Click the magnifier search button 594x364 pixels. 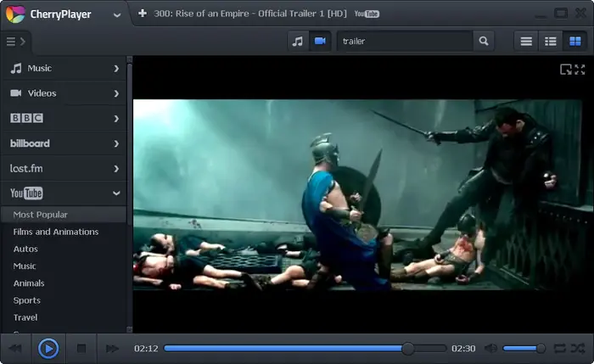pyautogui.click(x=484, y=41)
